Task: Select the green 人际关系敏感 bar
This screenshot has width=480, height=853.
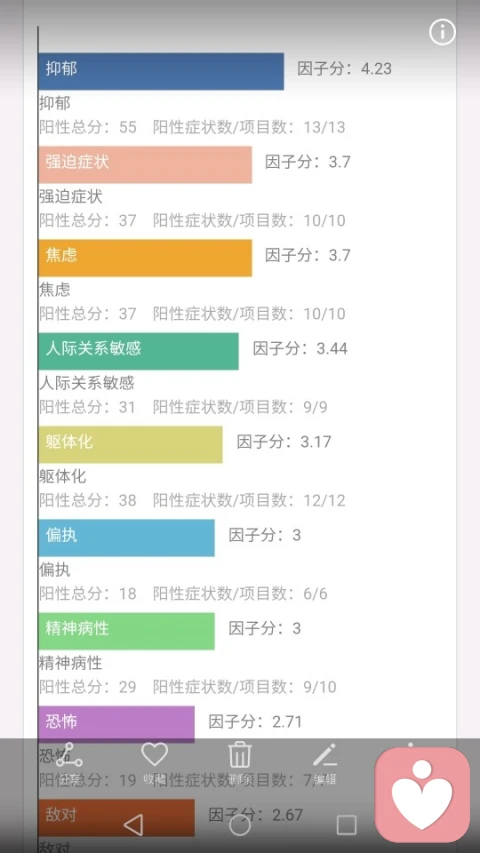Action: 138,351
